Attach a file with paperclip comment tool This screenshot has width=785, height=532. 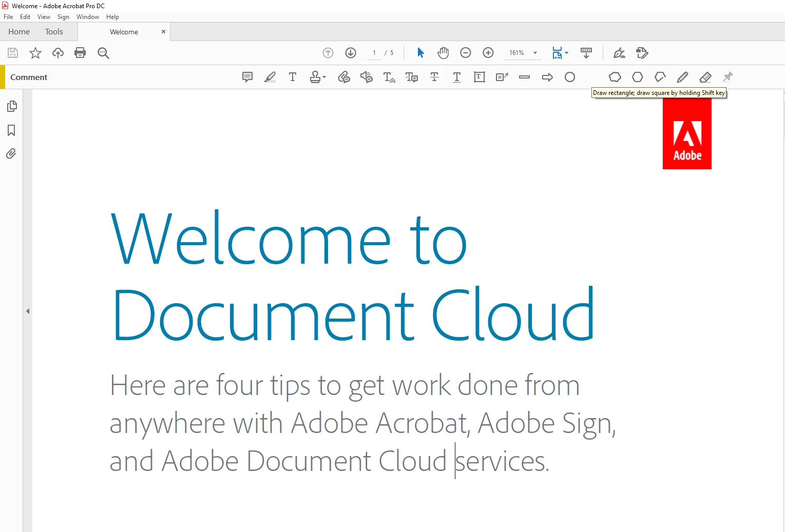[x=344, y=77]
